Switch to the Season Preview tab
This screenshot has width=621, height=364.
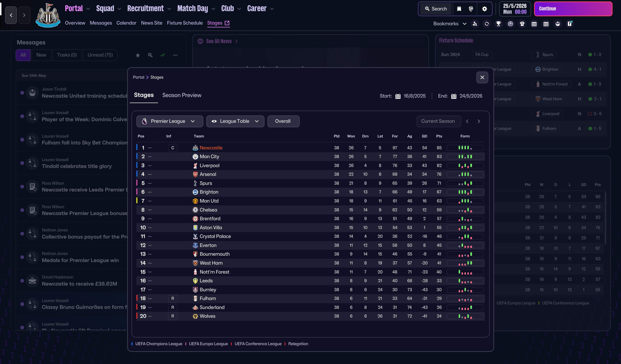[182, 95]
